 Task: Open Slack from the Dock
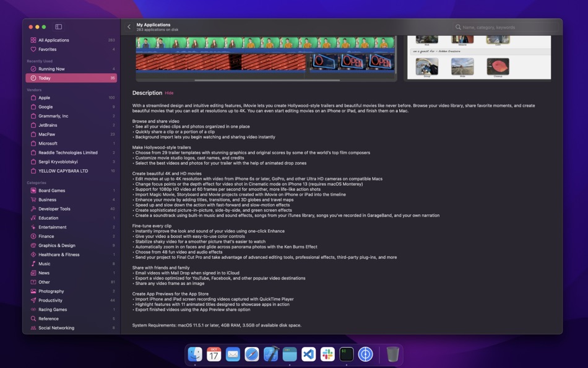click(327, 354)
